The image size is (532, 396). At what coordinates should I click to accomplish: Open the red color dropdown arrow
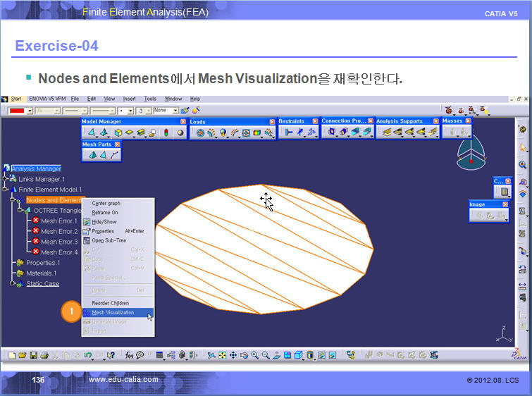[x=29, y=111]
